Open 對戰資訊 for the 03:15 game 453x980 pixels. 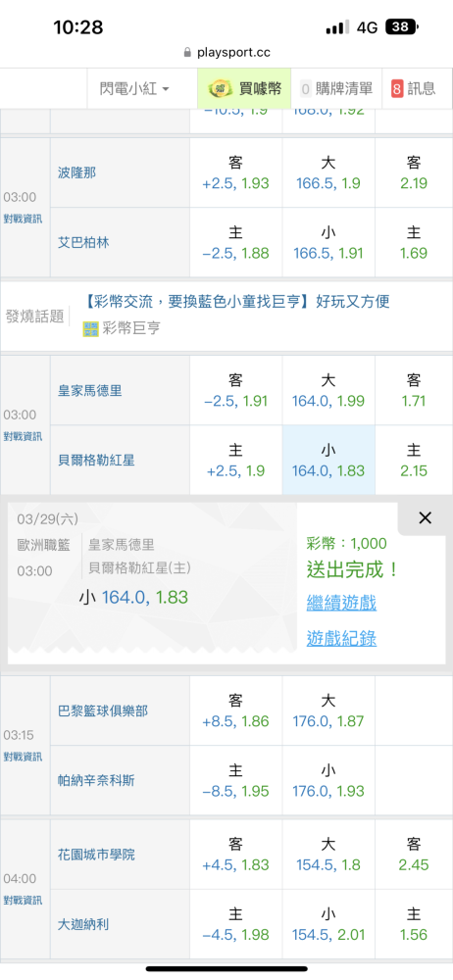point(24,757)
